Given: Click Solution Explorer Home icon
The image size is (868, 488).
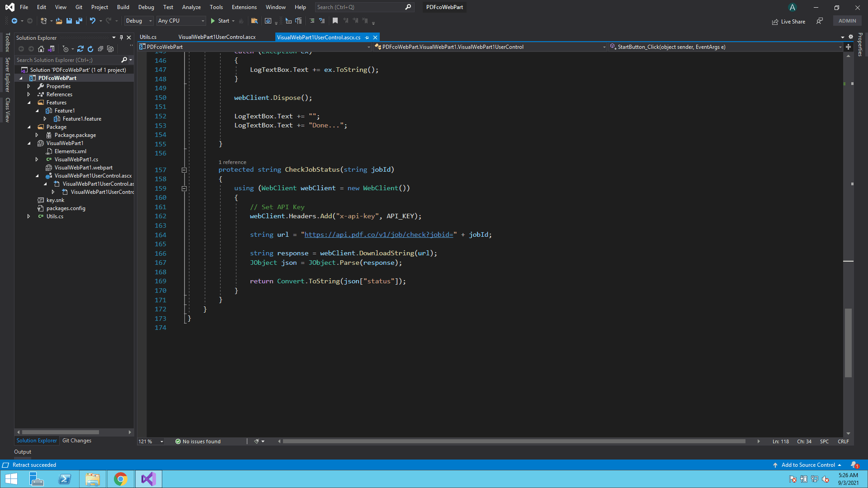Looking at the screenshot, I should point(41,49).
